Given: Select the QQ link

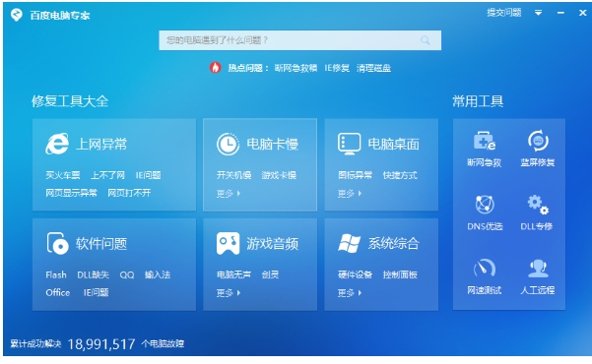Looking at the screenshot, I should click(x=127, y=274).
